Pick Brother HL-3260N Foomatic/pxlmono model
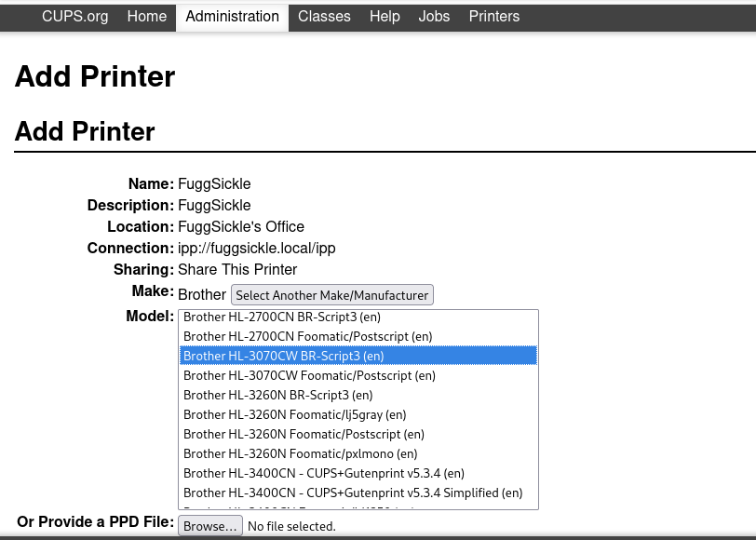 pyautogui.click(x=300, y=453)
